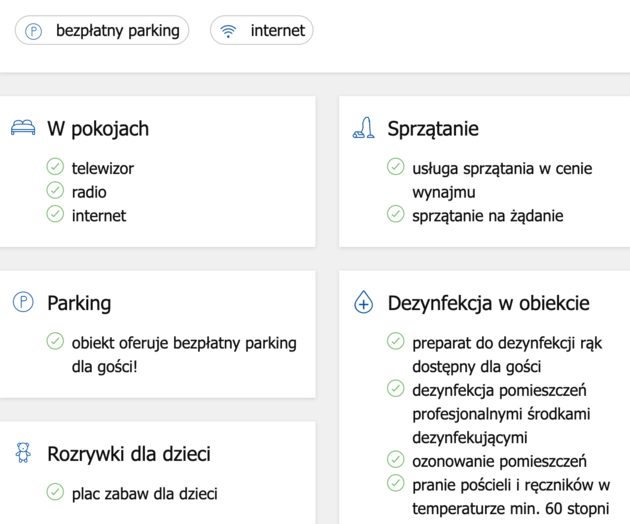
Task: Click the plac zabaw dla dzieci item
Action: 144,493
